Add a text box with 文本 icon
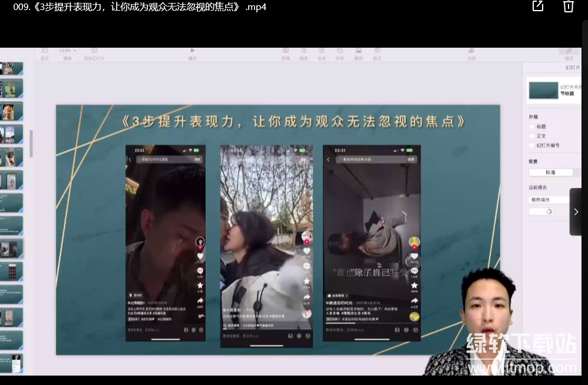Viewport: 588px width, 385px height. click(322, 51)
